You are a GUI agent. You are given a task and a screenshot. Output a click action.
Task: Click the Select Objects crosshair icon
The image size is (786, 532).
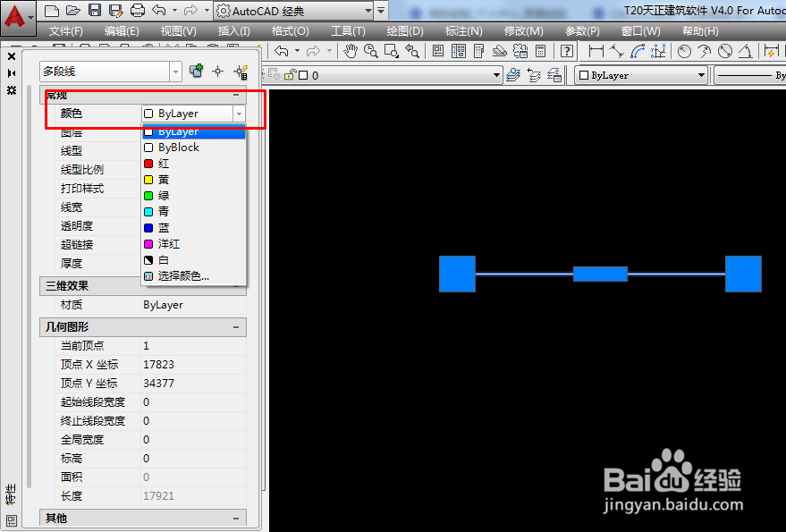point(217,72)
